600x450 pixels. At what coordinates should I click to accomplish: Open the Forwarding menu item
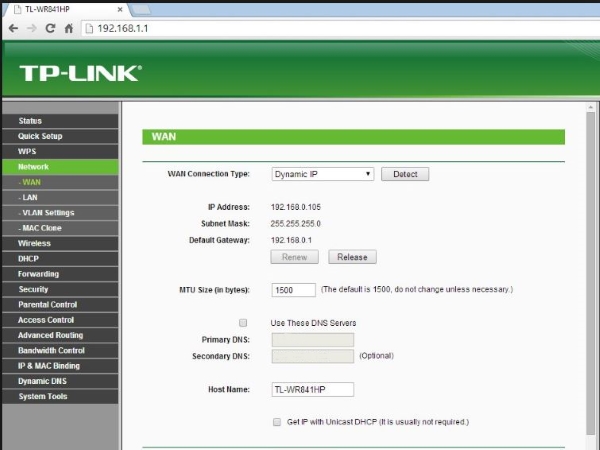coord(60,274)
